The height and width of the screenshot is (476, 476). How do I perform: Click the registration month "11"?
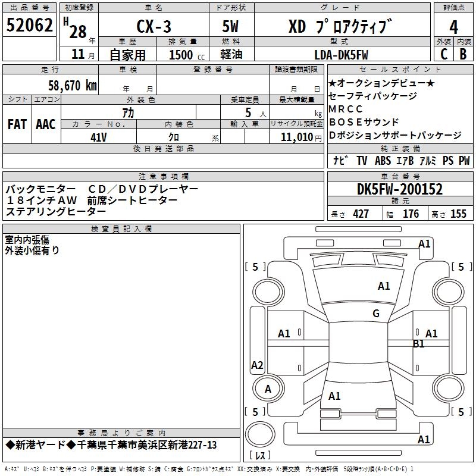[x=78, y=54]
